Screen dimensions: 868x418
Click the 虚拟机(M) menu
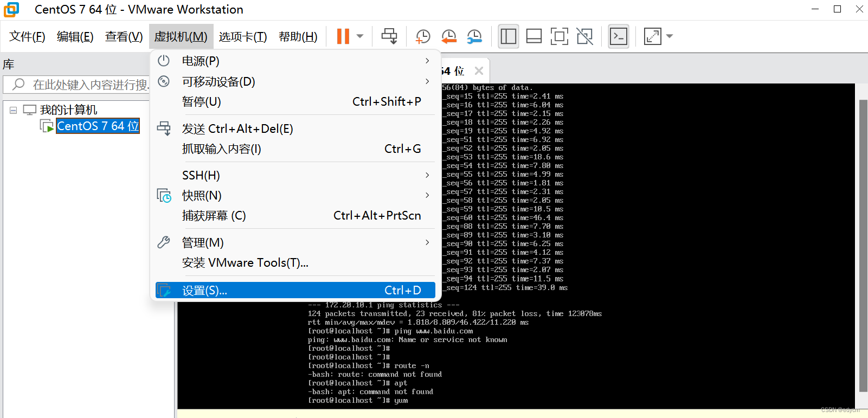click(181, 36)
